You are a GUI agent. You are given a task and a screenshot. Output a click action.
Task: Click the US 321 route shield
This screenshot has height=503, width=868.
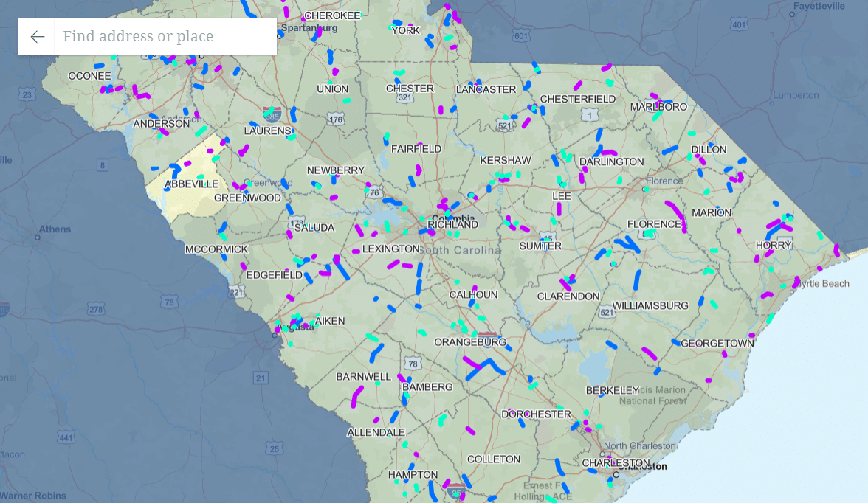point(404,97)
